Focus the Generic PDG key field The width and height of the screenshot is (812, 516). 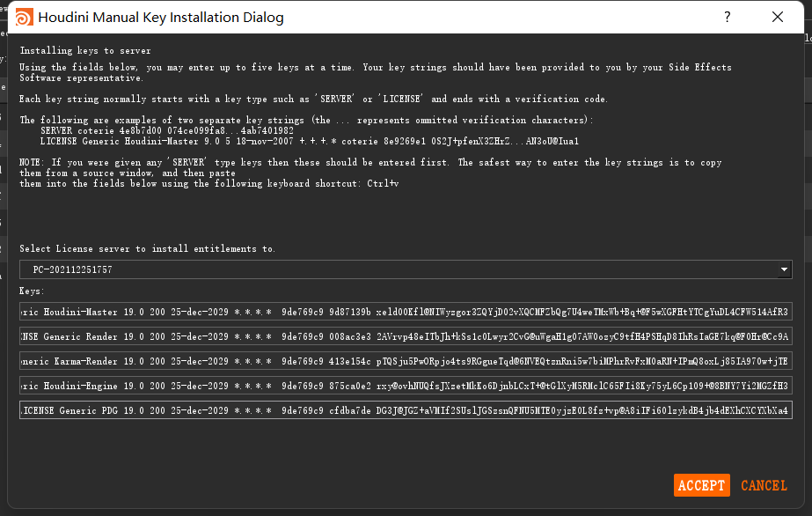(x=405, y=410)
